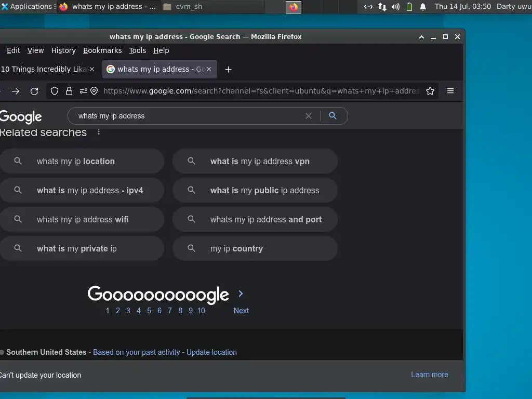Click the Update location link
Screen dimensions: 532x399
211,352
